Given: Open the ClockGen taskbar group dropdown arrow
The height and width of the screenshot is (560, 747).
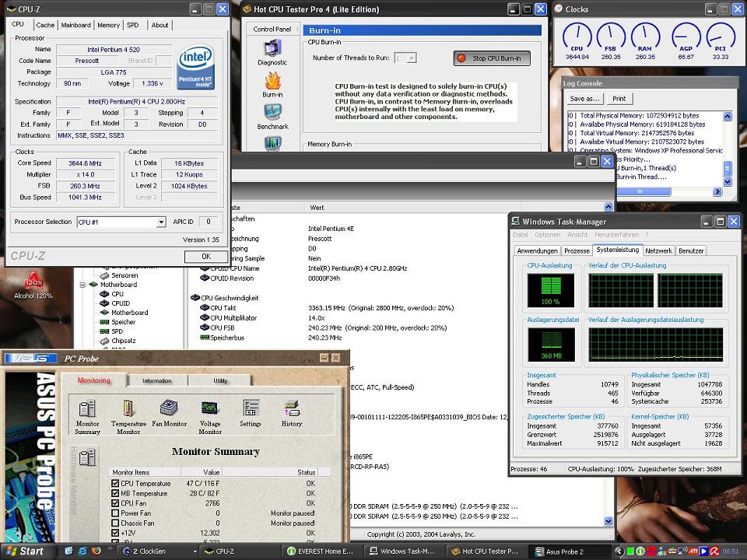Looking at the screenshot, I should coord(195,551).
